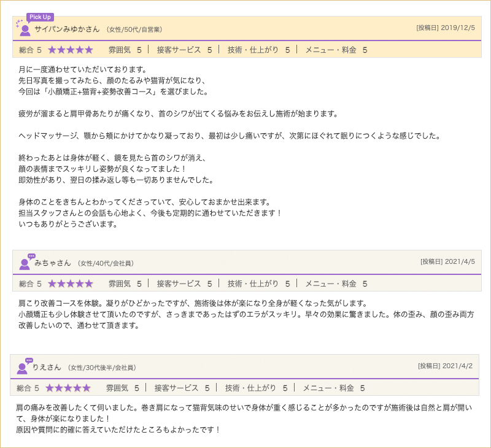Click the line starting 肩の痛みを改善したくて

[x=244, y=407]
